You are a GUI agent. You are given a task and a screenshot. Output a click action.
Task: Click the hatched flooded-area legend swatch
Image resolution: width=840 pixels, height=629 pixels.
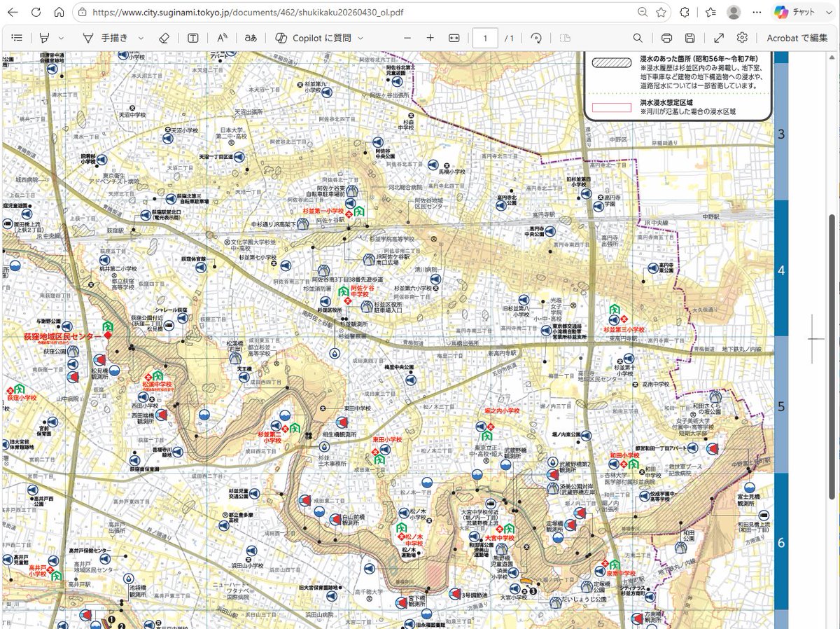tap(612, 62)
